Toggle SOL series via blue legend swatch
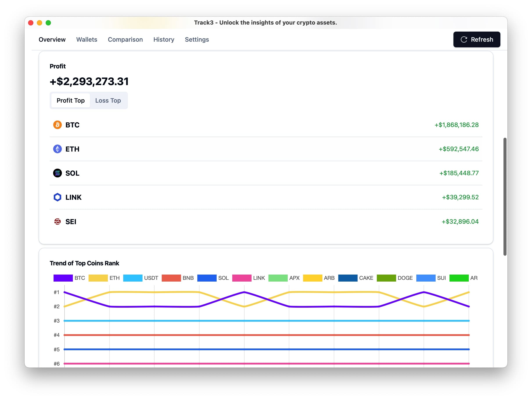The image size is (532, 400). 207,278
